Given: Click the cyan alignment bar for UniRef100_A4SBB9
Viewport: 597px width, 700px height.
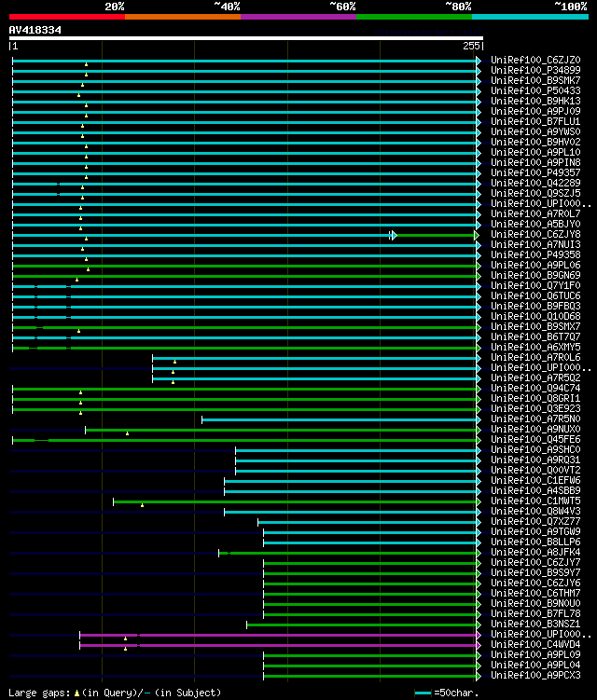Looking at the screenshot, I should click(351, 492).
